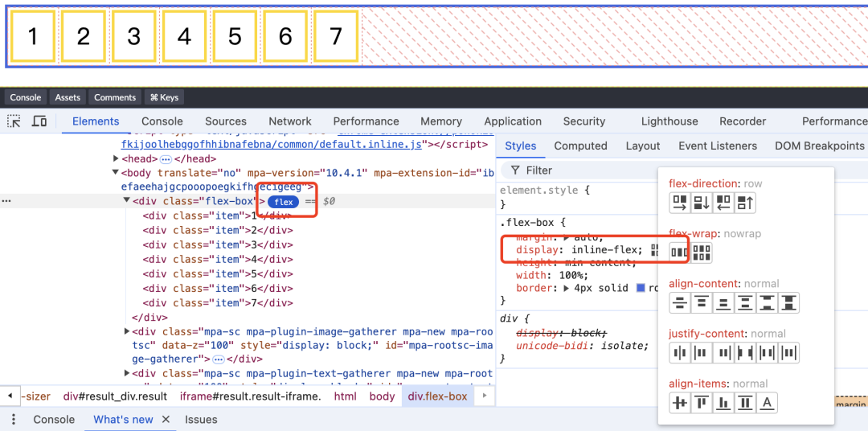Set justify-content to space-evenly icon

coord(789,353)
